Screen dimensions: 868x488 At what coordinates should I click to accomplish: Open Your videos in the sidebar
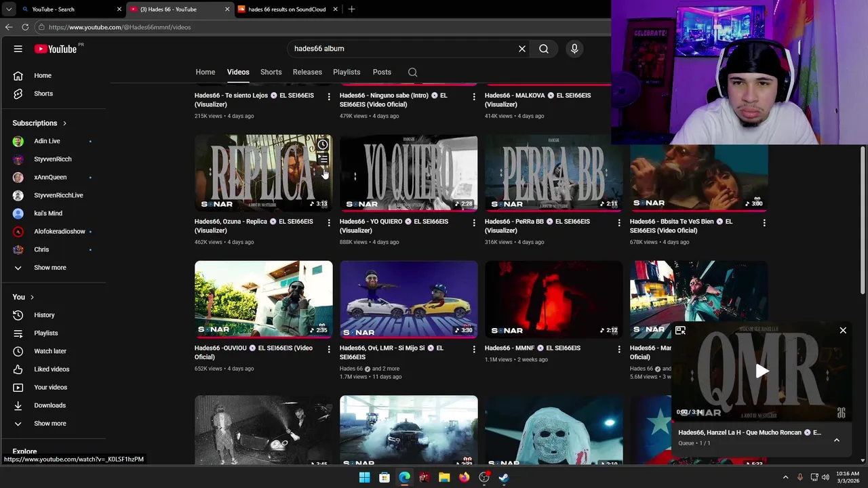[53, 387]
